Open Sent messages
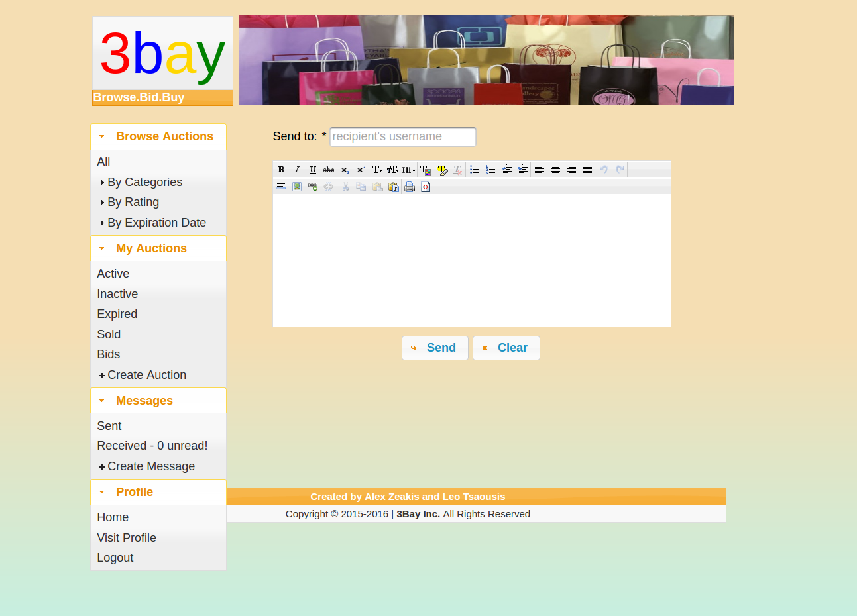The height and width of the screenshot is (616, 857). pos(109,426)
